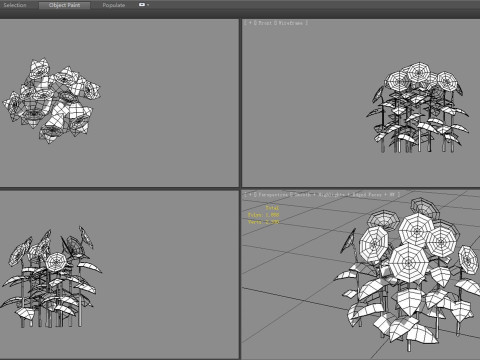Switch to the Object Paint tab
Viewport: 480px width, 360px height.
pyautogui.click(x=64, y=5)
